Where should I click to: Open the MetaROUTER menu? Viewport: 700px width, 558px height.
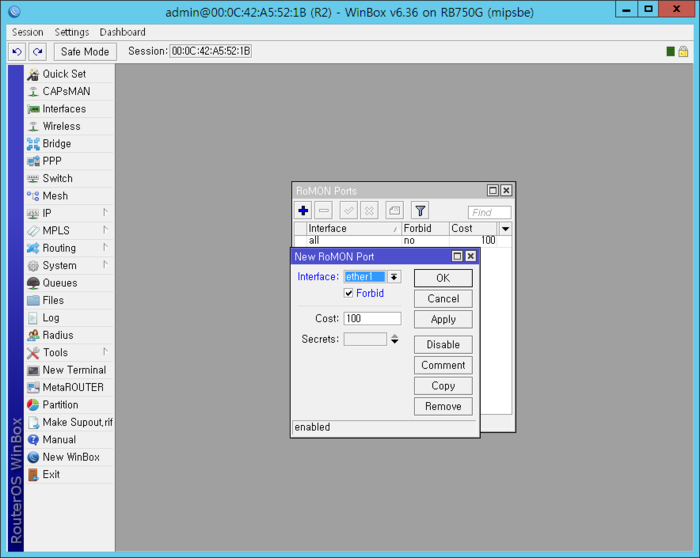click(x=69, y=387)
